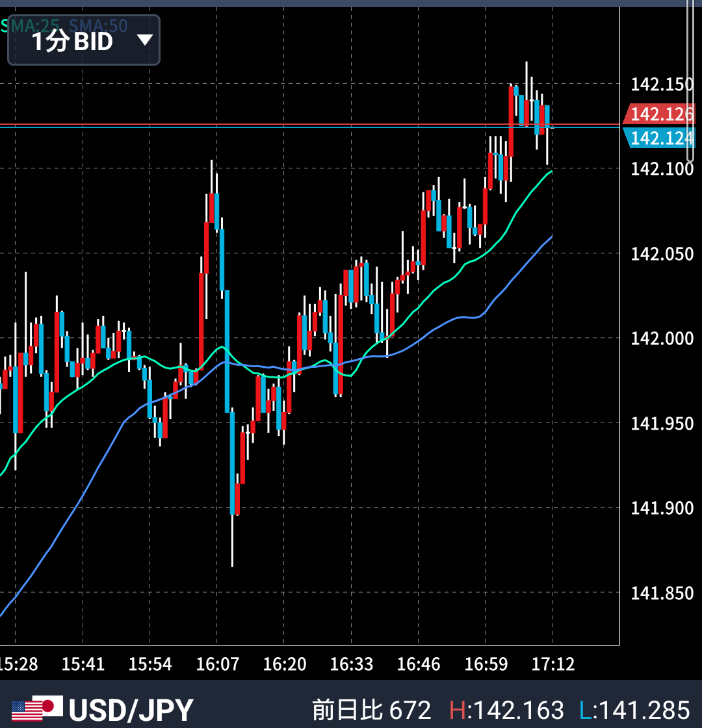The image size is (702, 728).
Task: Click the 16:20 time axis label
Action: click(x=285, y=664)
